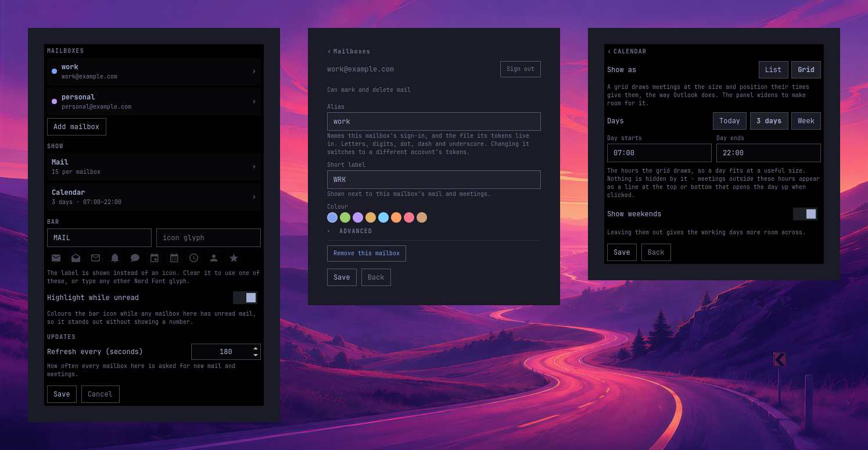Screen dimensions: 868x450
Task: Select List view for Show as
Action: [x=773, y=70]
